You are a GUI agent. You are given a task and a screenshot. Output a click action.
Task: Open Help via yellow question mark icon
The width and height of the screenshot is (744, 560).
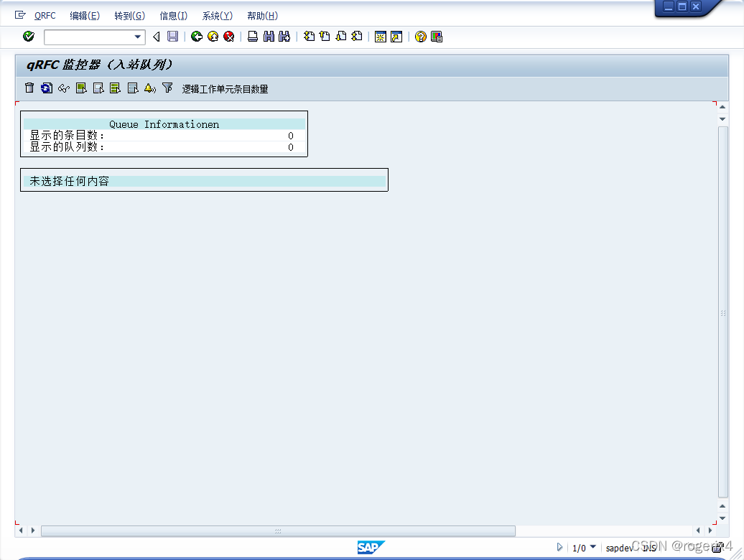[420, 37]
